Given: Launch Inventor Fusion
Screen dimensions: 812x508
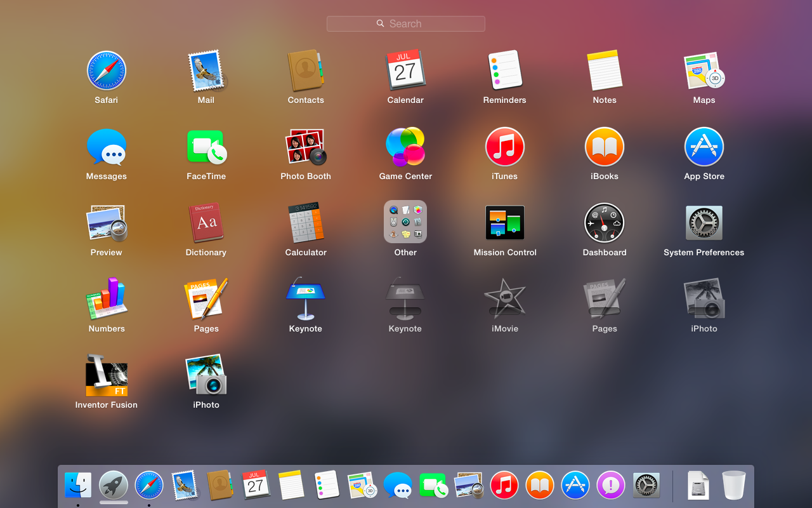Looking at the screenshot, I should click(107, 375).
